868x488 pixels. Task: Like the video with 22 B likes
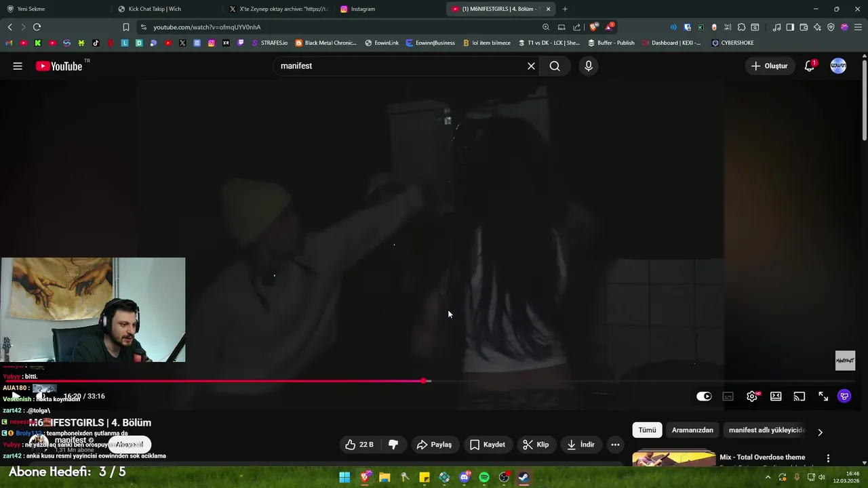359,445
